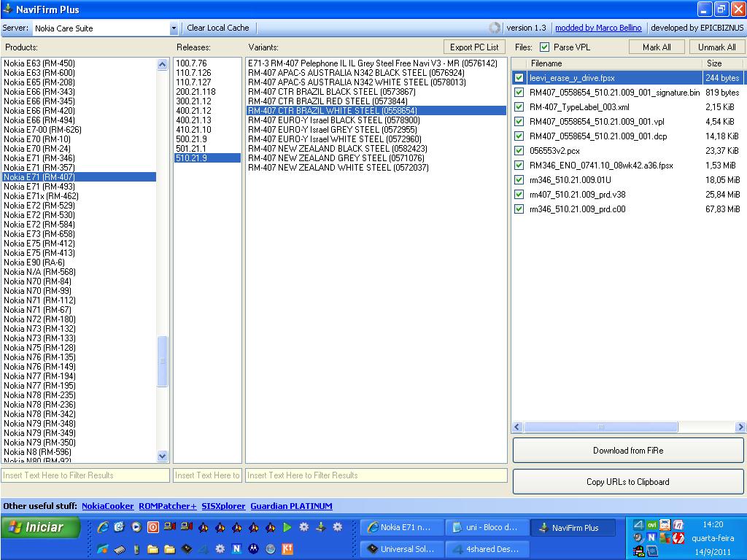
Task: Click the Products list scroll-down arrow
Action: pos(163,456)
